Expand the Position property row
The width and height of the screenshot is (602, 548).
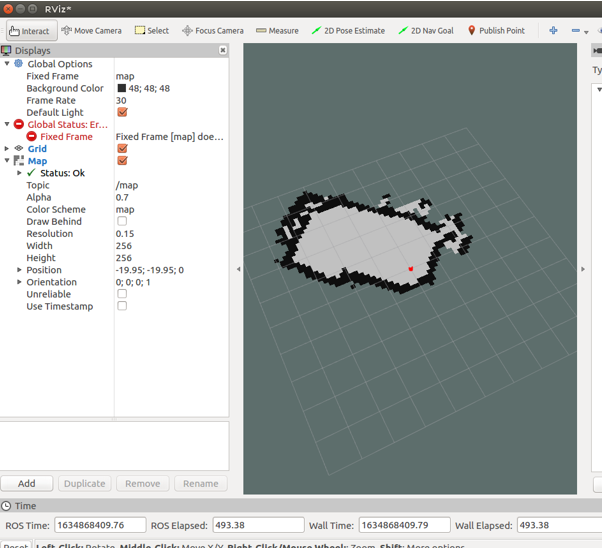click(x=19, y=270)
